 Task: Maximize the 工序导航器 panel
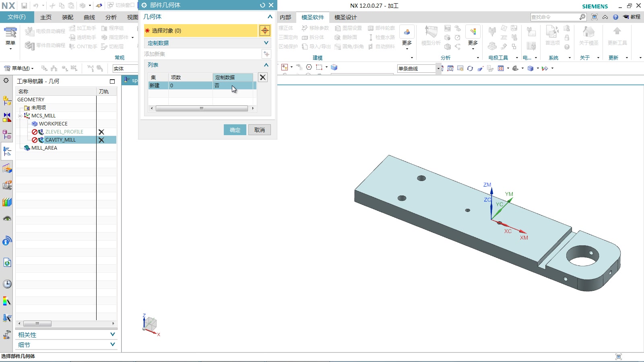(x=112, y=81)
